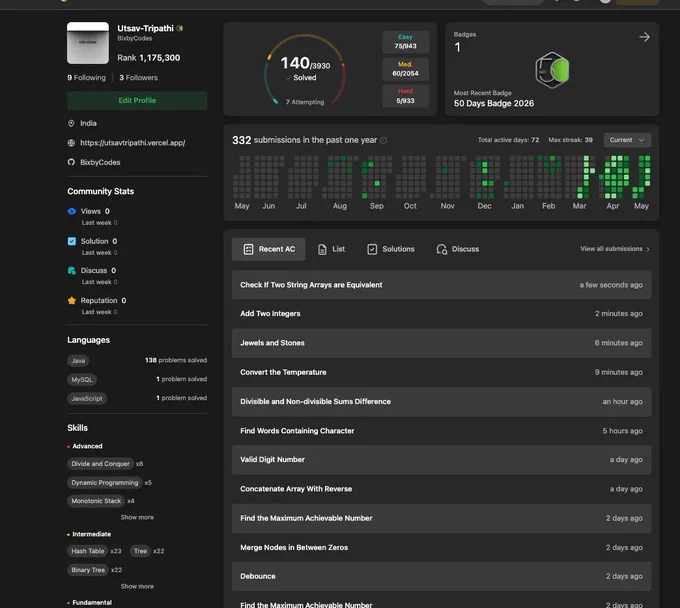Screen dimensions: 680x608
Task: Open the Current year dropdown
Action: pos(627,140)
